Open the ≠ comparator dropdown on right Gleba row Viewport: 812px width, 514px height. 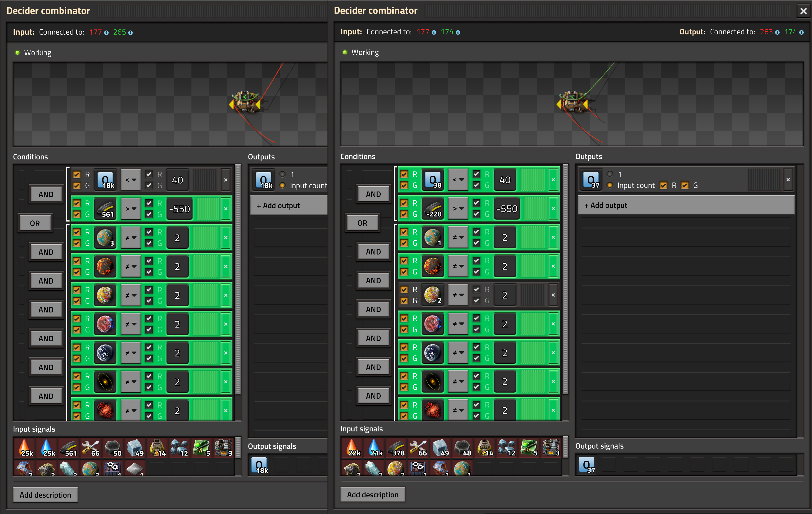[458, 295]
